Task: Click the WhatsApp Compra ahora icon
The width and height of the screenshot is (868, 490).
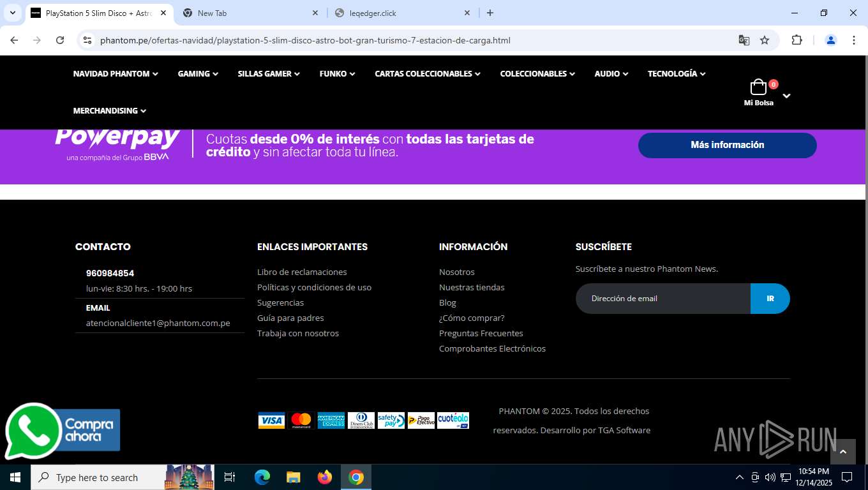Action: (x=62, y=431)
